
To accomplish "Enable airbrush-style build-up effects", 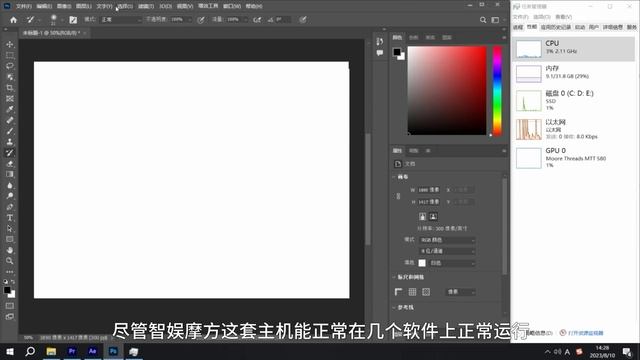I will point(257,20).
